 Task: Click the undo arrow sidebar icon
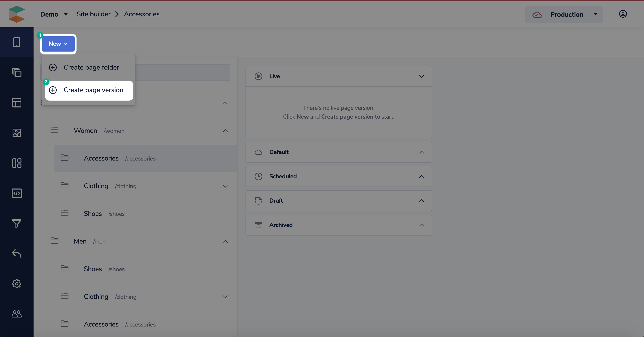pyautogui.click(x=17, y=254)
